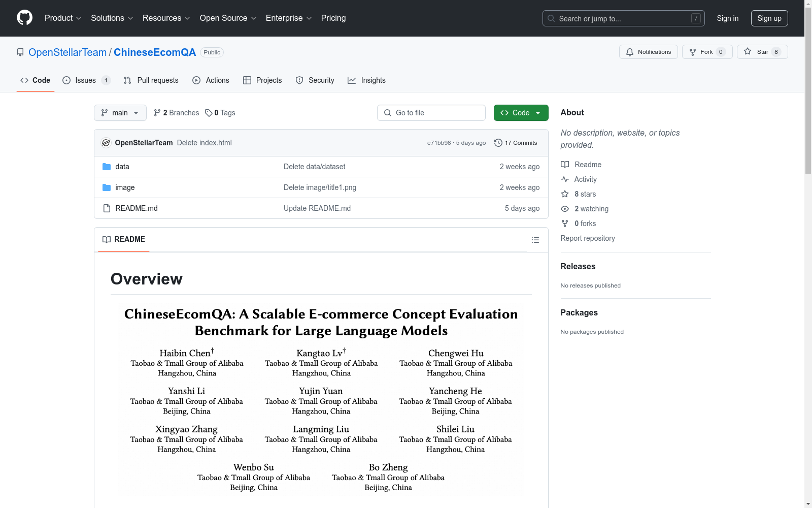
Task: Click the Sign up button
Action: point(769,18)
